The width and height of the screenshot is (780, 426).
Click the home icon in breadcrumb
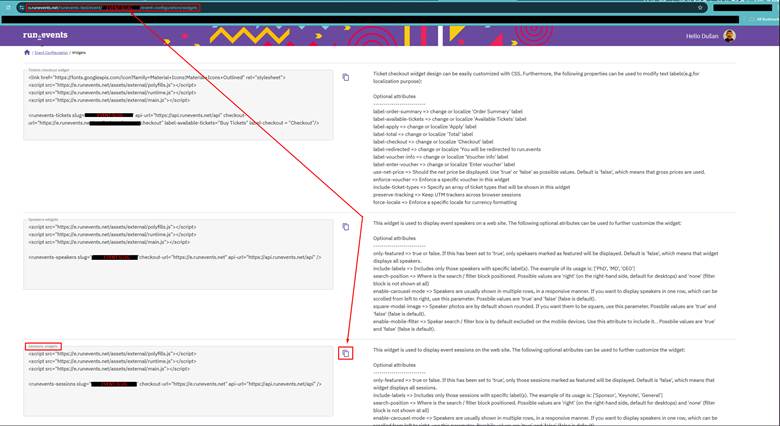pyautogui.click(x=26, y=51)
